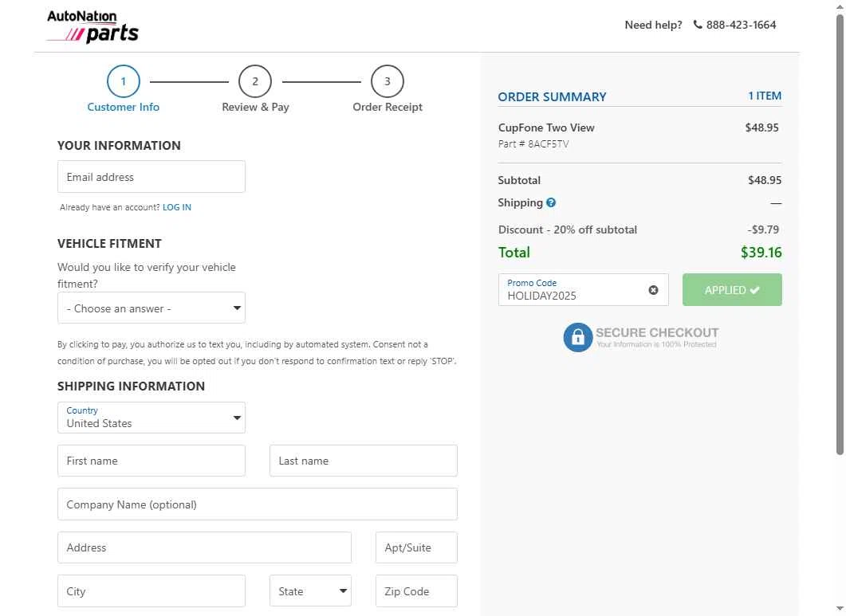The height and width of the screenshot is (616, 846).
Task: Focus the Email address field
Action: point(151,176)
